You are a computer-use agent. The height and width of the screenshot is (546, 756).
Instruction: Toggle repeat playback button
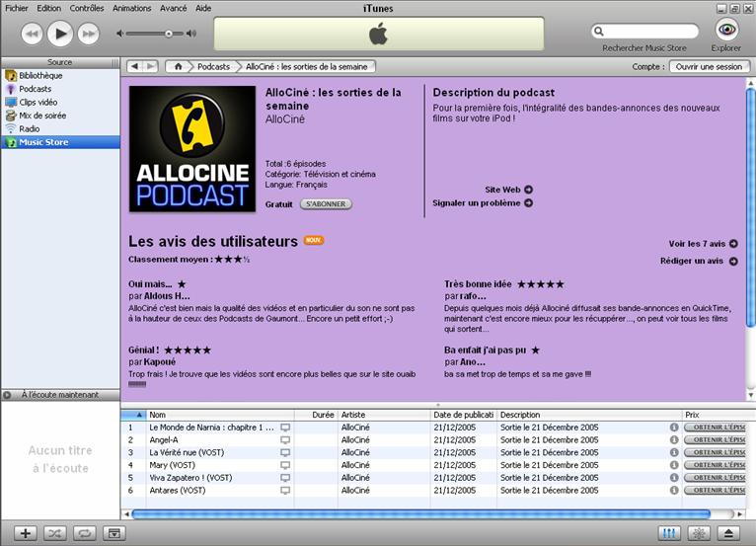(84, 533)
